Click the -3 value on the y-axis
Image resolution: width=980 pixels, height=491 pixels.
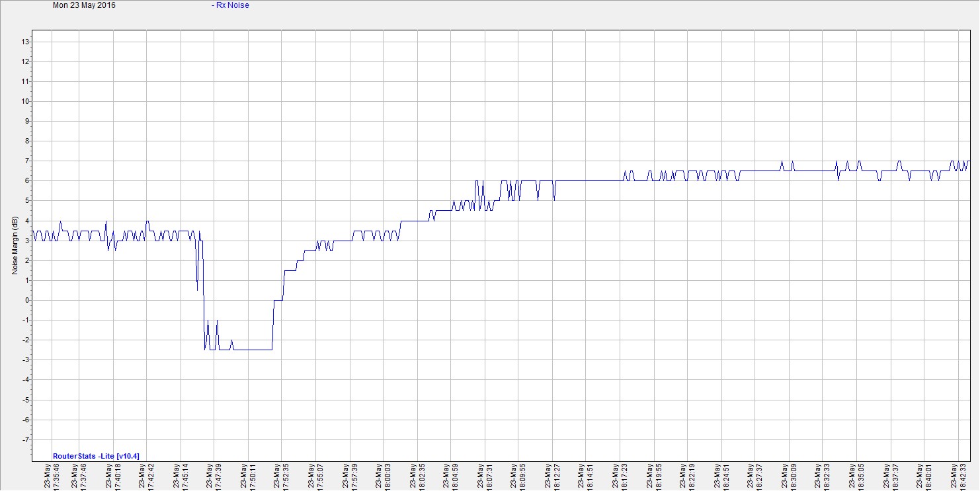click(25, 359)
